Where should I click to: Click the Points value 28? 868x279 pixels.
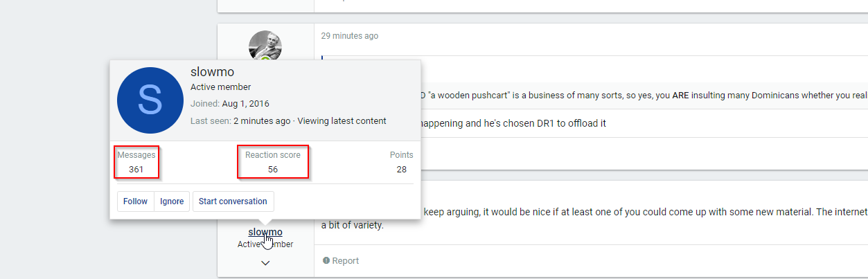(401, 169)
